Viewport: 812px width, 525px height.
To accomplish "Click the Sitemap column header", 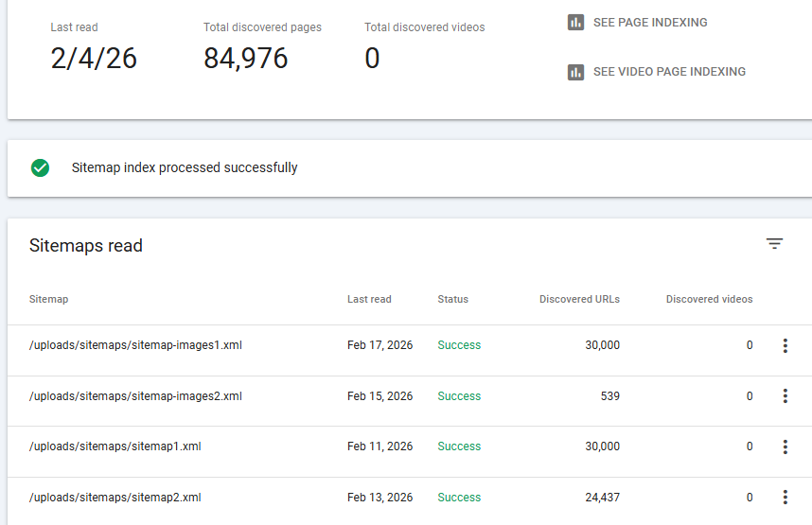I will click(48, 299).
